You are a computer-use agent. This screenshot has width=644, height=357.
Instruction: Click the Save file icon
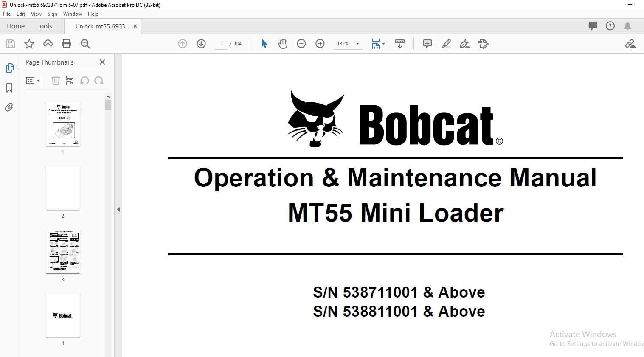pos(11,44)
